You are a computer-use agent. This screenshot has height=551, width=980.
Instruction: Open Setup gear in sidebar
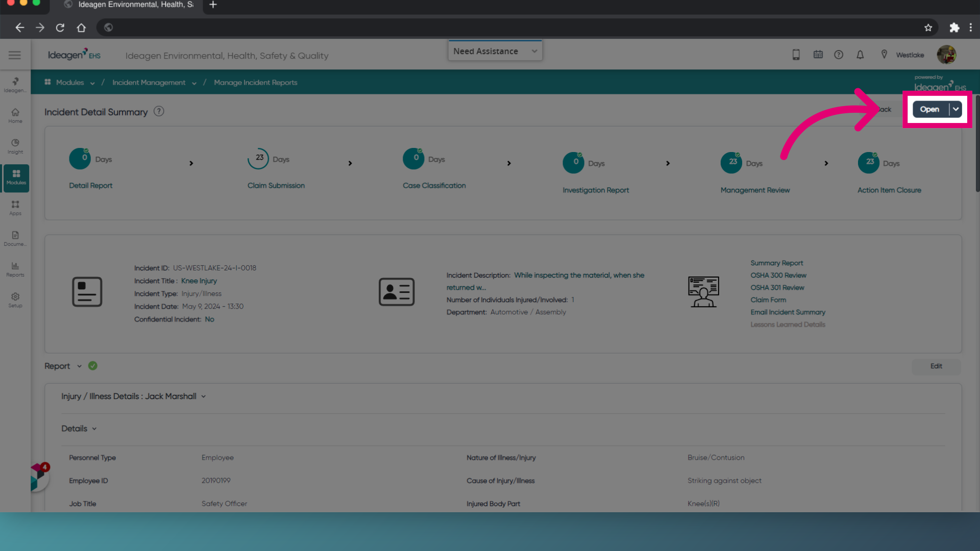point(15,300)
